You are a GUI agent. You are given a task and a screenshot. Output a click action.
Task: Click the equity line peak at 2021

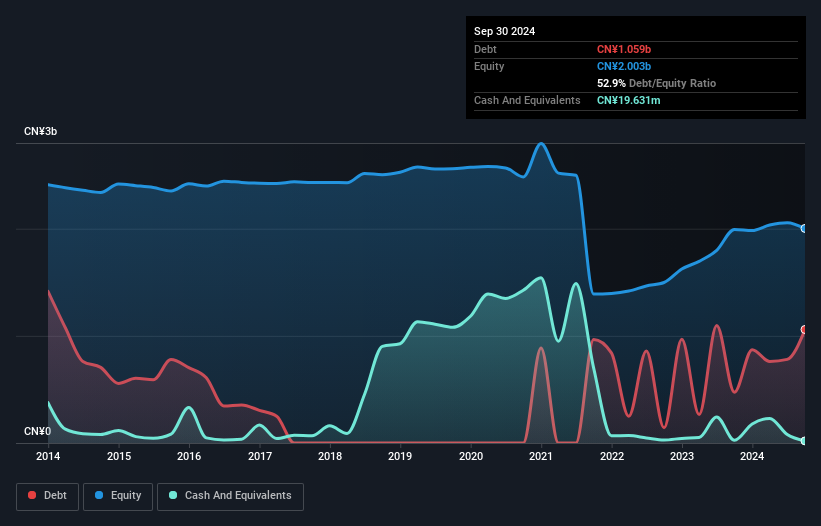[541, 143]
